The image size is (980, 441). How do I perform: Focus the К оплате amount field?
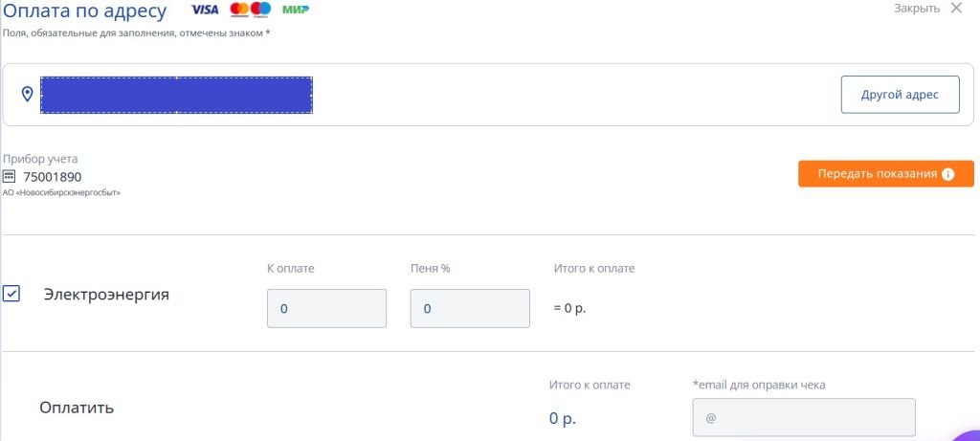(326, 308)
